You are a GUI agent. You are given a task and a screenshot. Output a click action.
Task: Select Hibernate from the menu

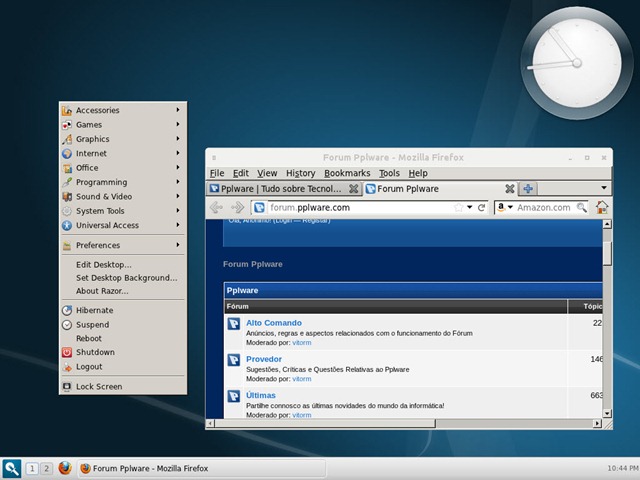(x=122, y=310)
